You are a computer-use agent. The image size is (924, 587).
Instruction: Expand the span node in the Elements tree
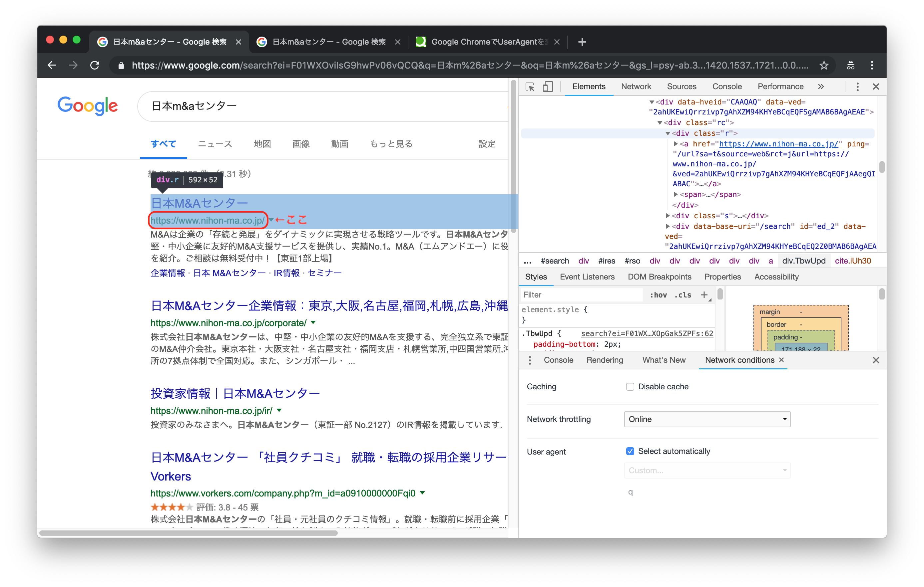[x=676, y=194]
